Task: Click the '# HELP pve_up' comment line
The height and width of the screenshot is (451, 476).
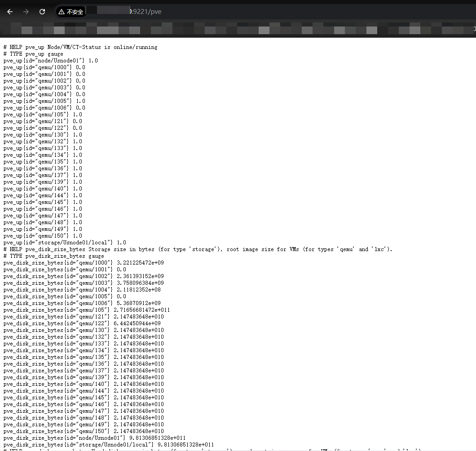Action: coord(80,47)
